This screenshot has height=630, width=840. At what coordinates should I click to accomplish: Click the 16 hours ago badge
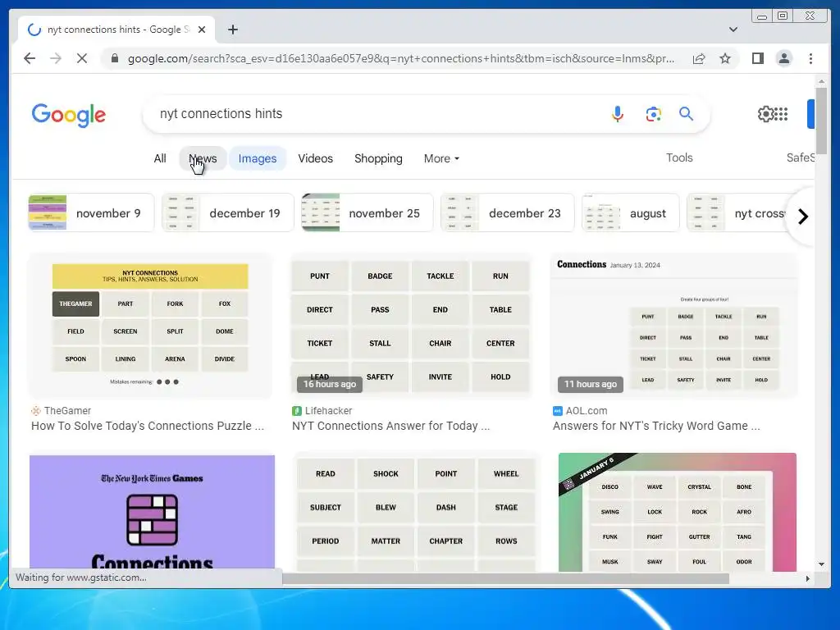(330, 384)
